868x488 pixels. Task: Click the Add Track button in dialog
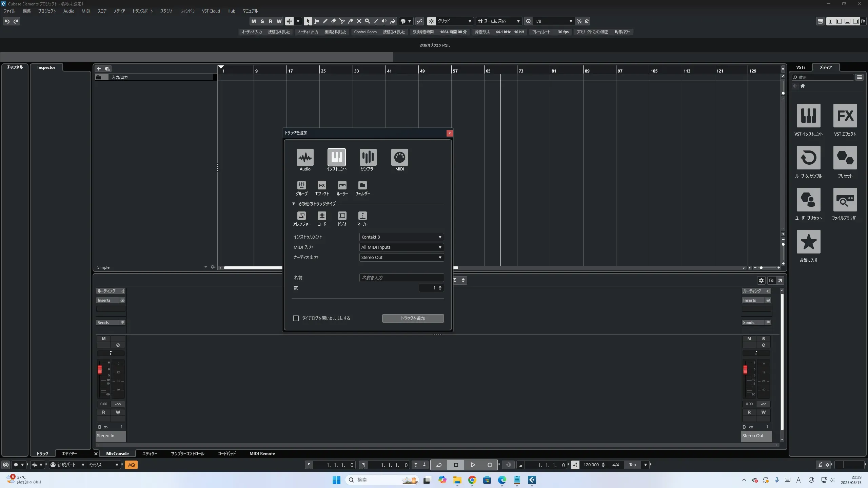point(413,319)
